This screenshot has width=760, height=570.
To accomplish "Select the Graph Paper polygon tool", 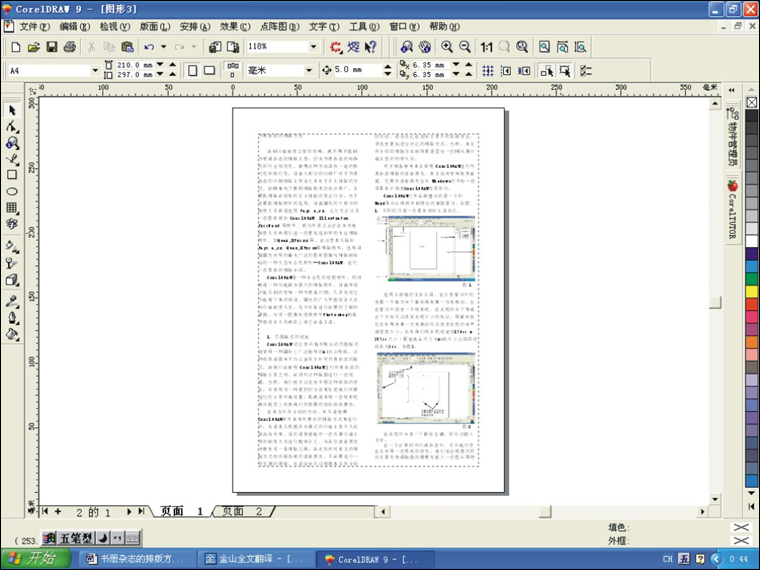I will 12,208.
